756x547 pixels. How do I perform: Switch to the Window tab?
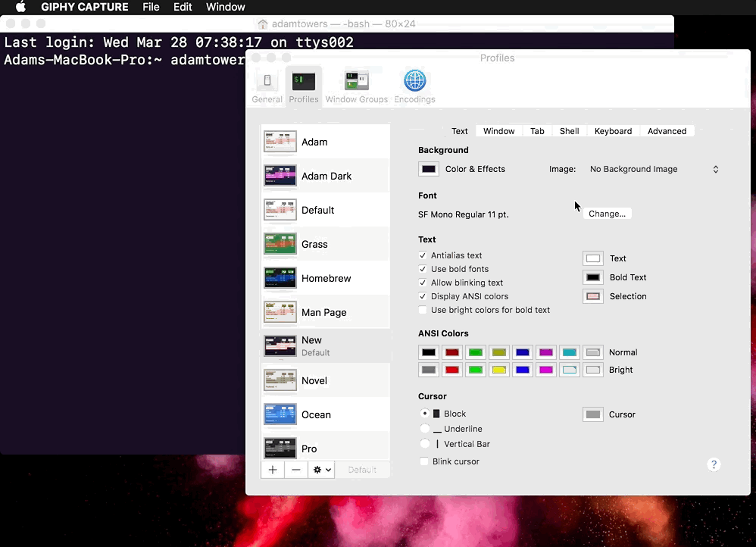coord(499,131)
